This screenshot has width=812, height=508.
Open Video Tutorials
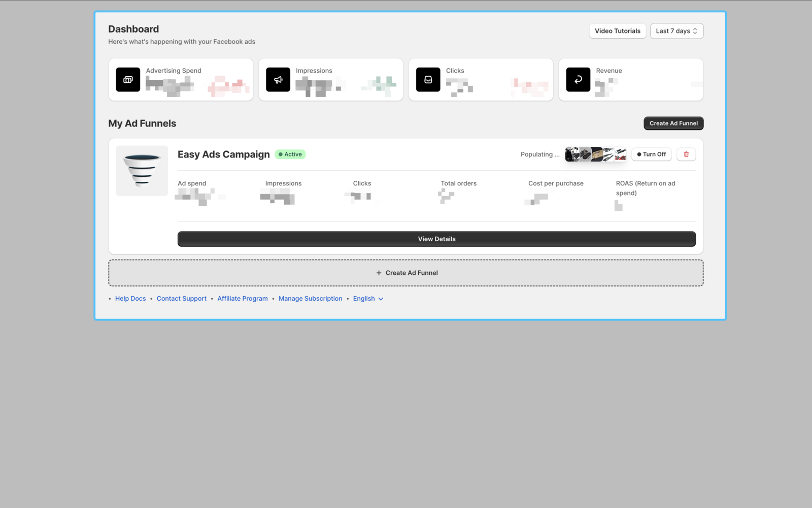(617, 31)
